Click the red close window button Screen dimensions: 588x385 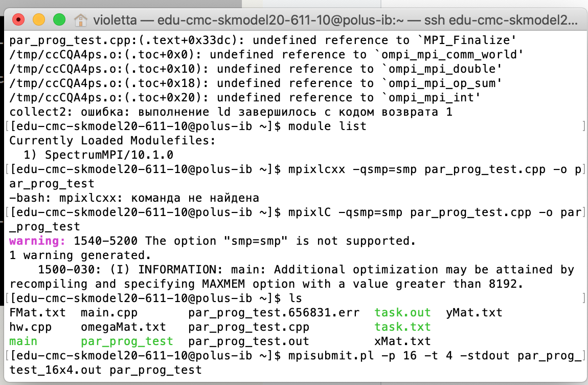(x=18, y=19)
